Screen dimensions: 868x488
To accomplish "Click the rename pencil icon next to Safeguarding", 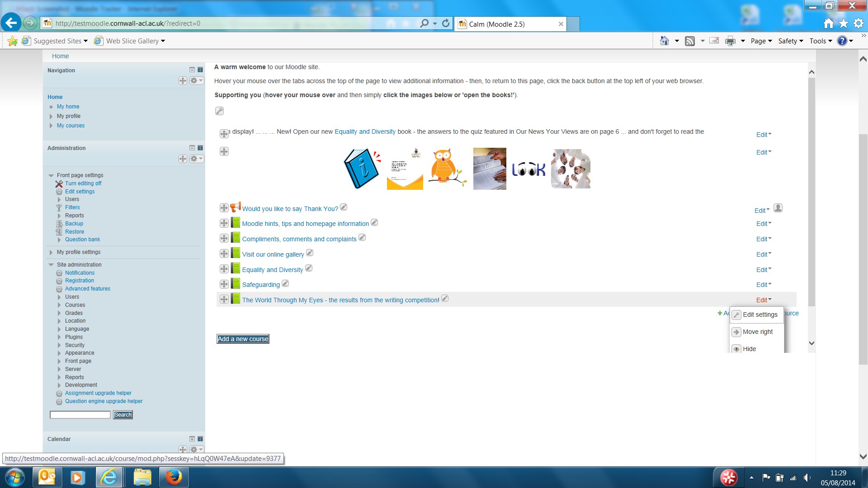I will tap(285, 283).
